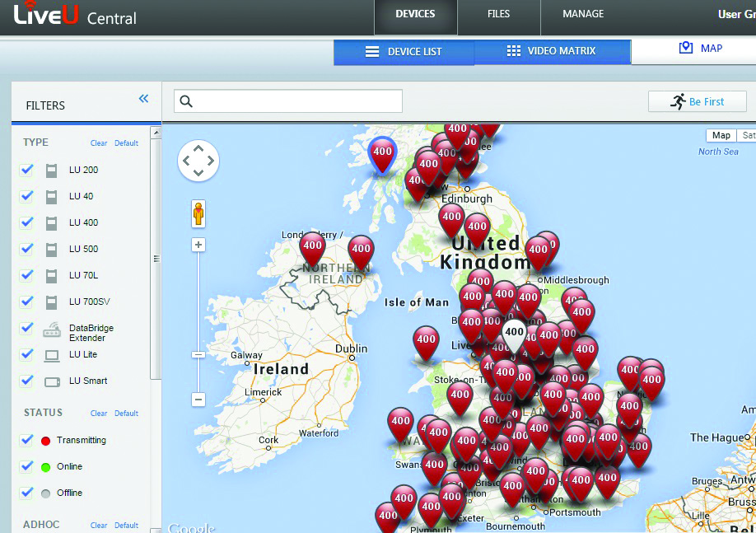The height and width of the screenshot is (533, 756).
Task: Uncheck the LU 200 filter checkbox
Action: 26,170
